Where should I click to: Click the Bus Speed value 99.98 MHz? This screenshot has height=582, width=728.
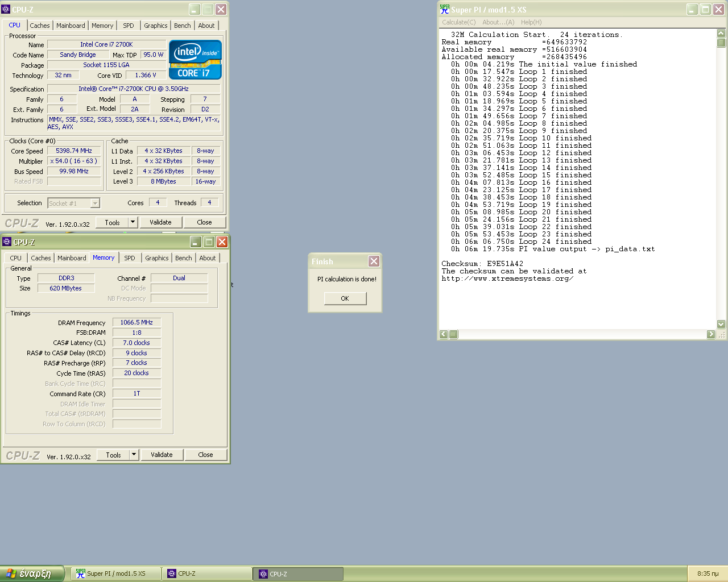point(74,171)
